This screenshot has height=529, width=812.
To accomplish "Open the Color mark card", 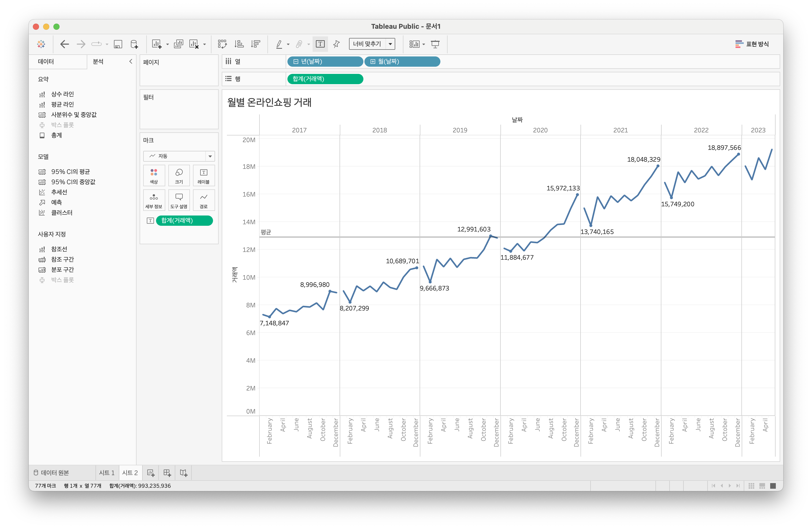I will pos(154,175).
